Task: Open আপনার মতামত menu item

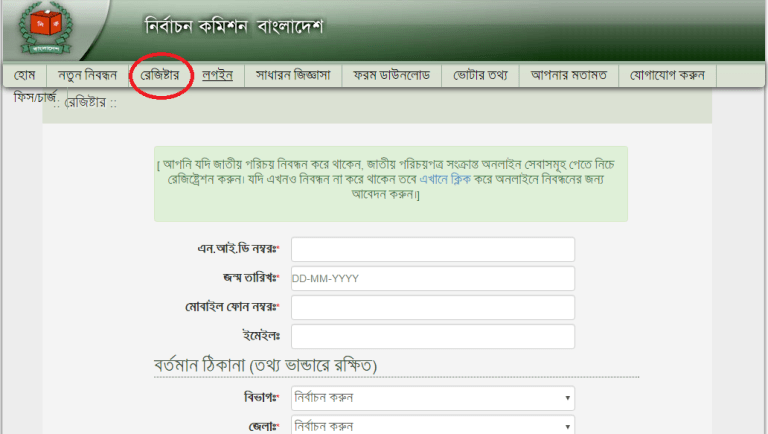Action: 569,75
